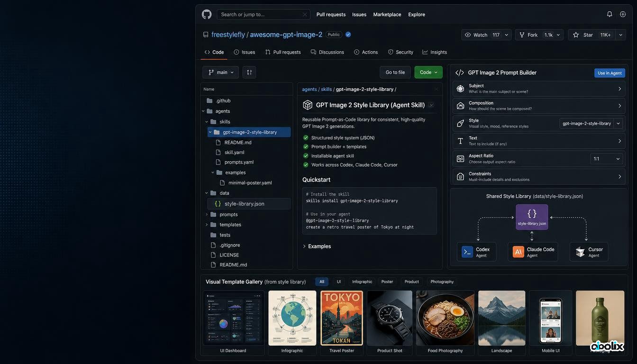Collapse the agents folder

click(203, 111)
